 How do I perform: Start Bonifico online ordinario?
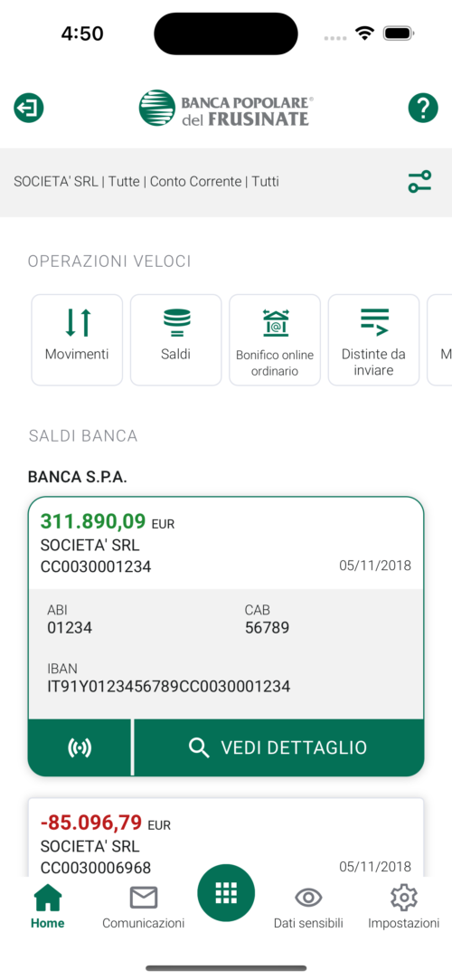tap(275, 340)
